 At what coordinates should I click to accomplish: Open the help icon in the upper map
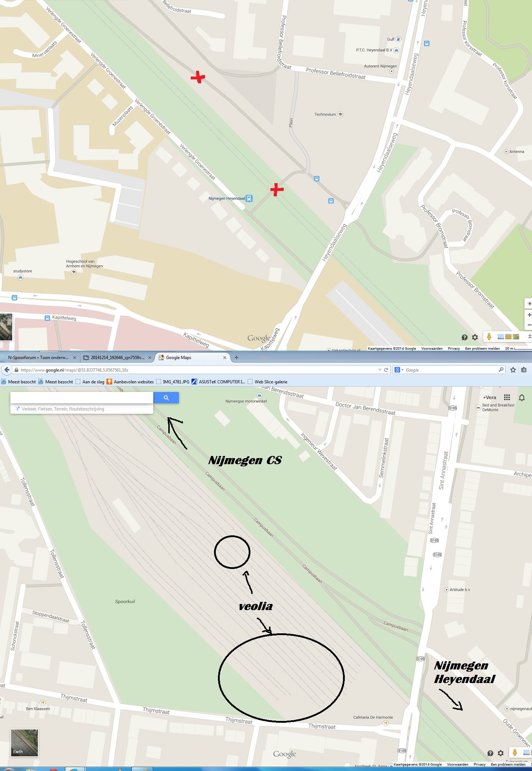pos(464,337)
